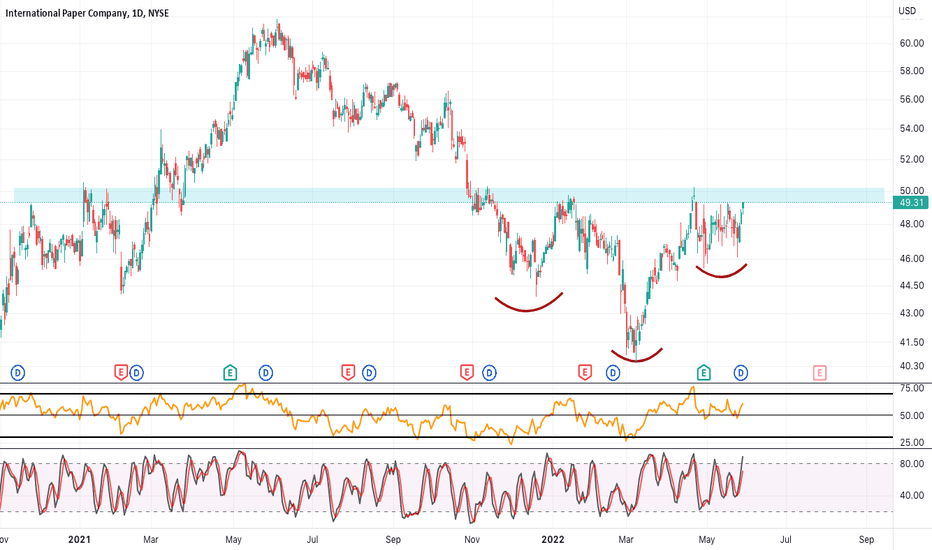
Task: Click the D dividend marker under Nov 2020
Action: (18, 373)
